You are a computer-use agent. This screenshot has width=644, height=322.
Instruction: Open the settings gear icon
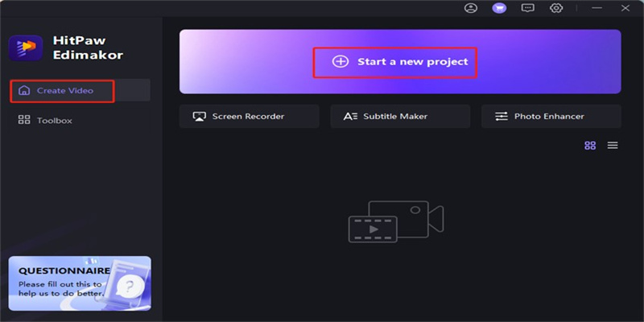(556, 8)
